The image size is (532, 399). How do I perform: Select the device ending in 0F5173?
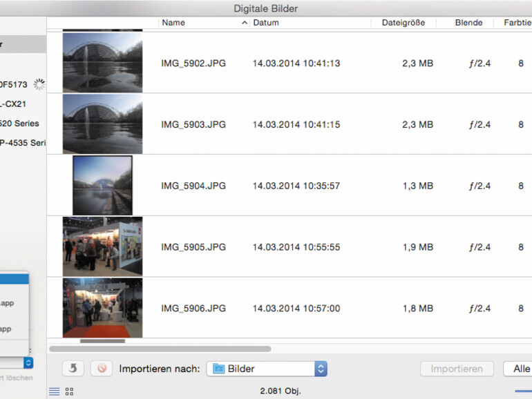(14, 84)
